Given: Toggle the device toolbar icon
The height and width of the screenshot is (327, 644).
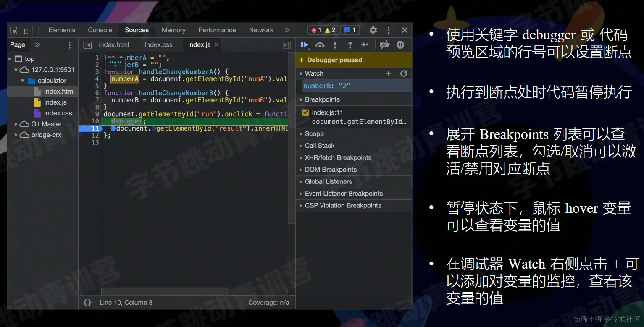Looking at the screenshot, I should (28, 30).
